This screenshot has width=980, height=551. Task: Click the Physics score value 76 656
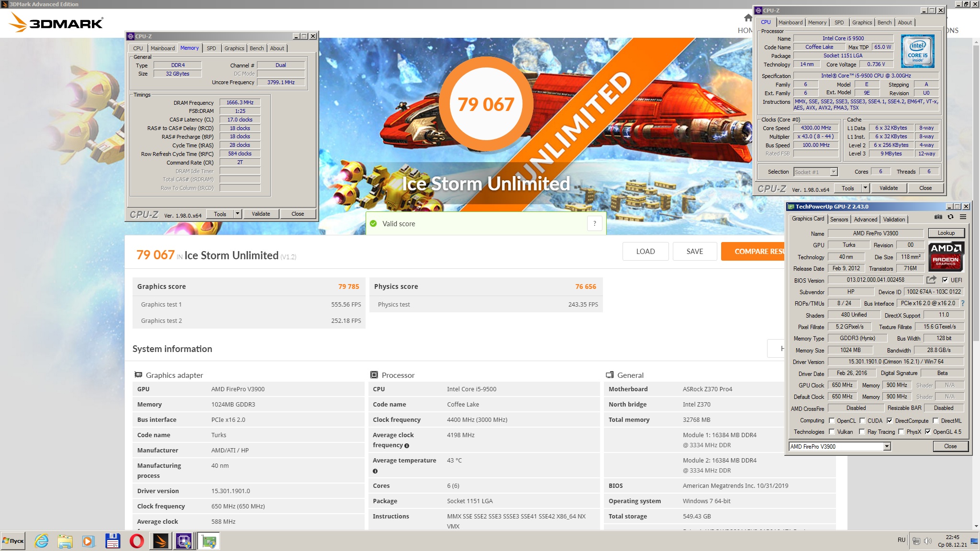pos(586,287)
